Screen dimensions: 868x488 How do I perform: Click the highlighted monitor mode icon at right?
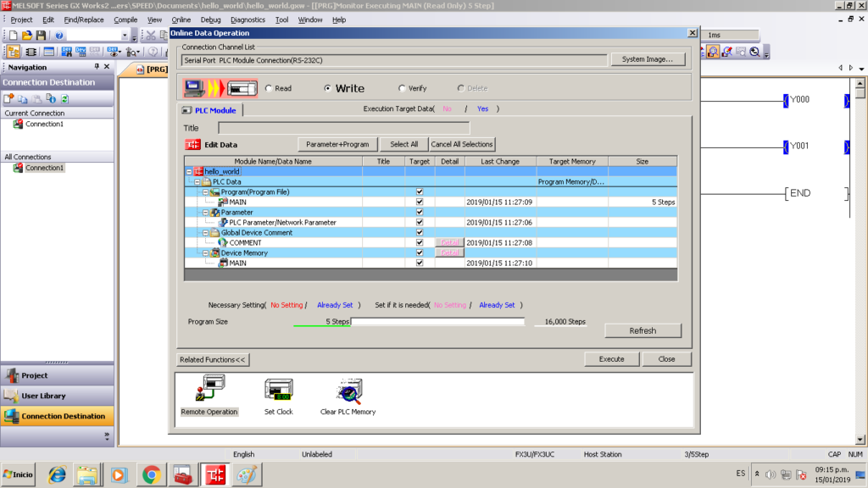(713, 52)
